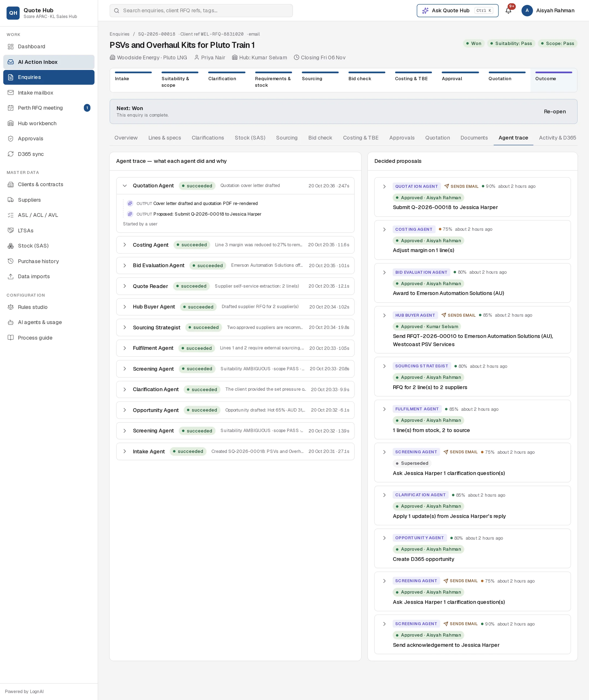Open Stock (SAS) in the sidebar
589x700 pixels.
pos(49,246)
